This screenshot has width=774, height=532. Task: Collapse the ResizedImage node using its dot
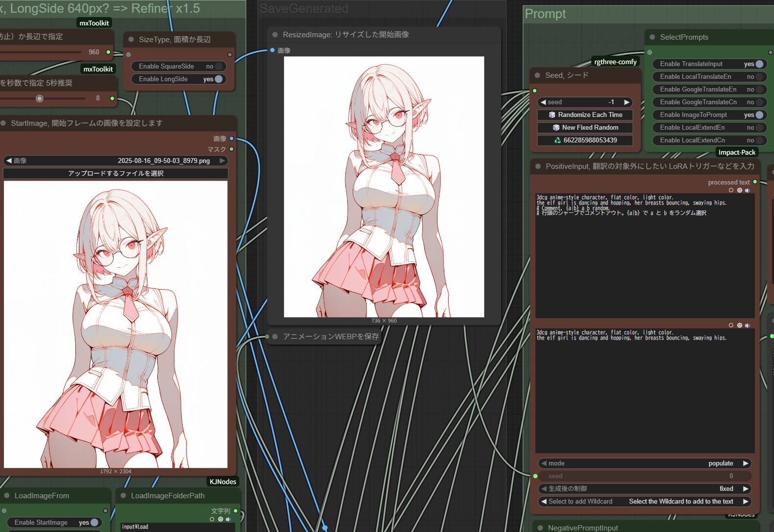tap(275, 35)
